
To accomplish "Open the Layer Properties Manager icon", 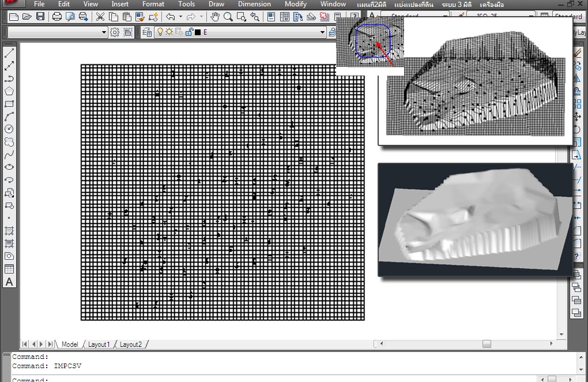I will 147,32.
